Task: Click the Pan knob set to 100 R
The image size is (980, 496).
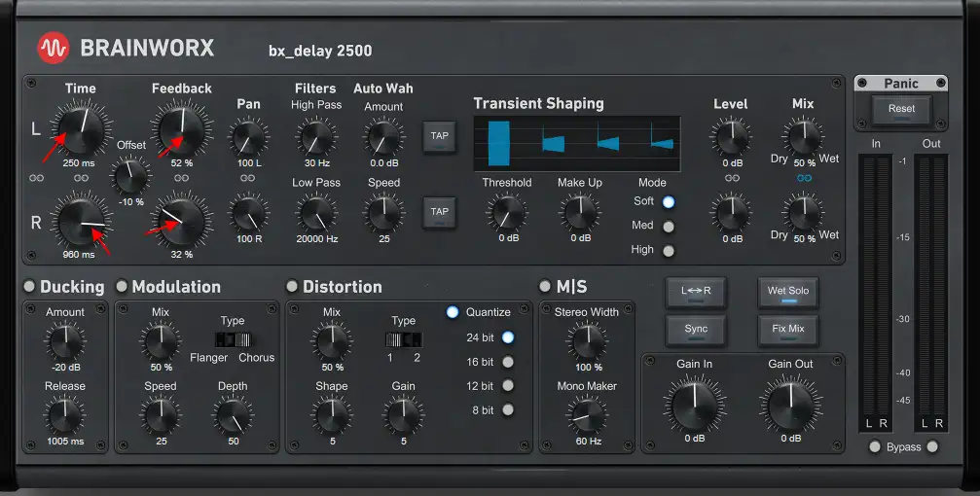Action: click(249, 214)
